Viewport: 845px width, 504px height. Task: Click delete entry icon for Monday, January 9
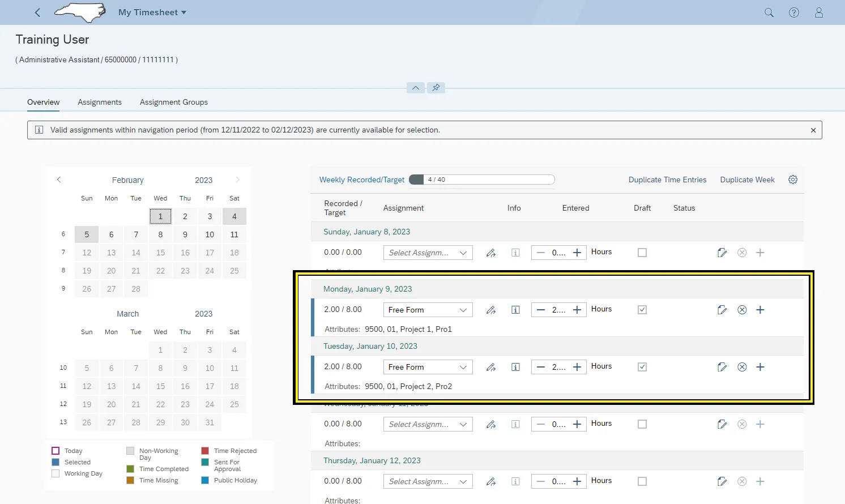tap(741, 310)
